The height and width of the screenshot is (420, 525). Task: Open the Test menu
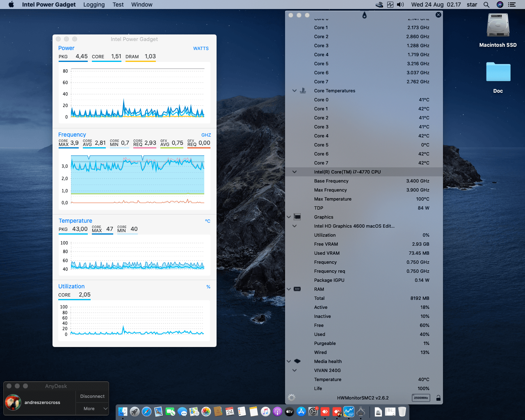coord(118,5)
